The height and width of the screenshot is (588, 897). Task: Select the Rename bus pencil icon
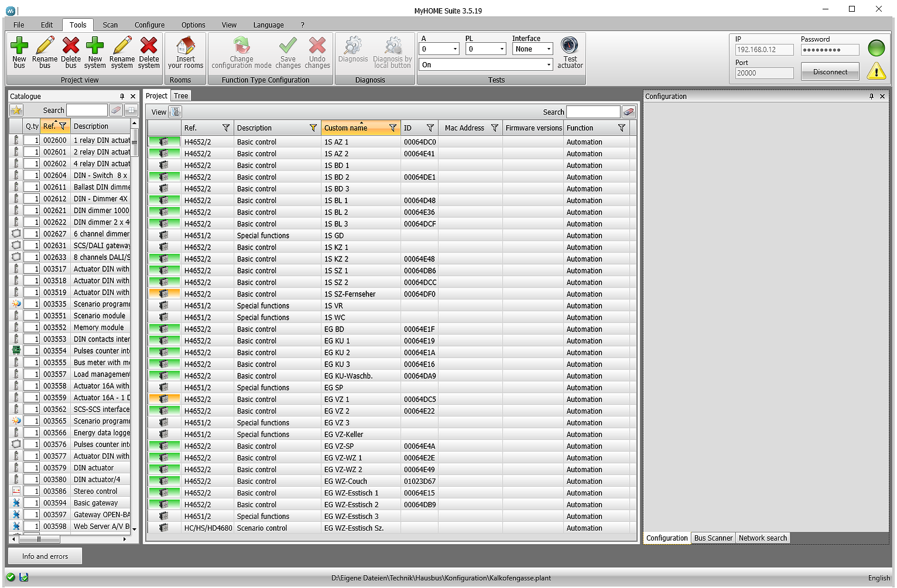pyautogui.click(x=45, y=46)
